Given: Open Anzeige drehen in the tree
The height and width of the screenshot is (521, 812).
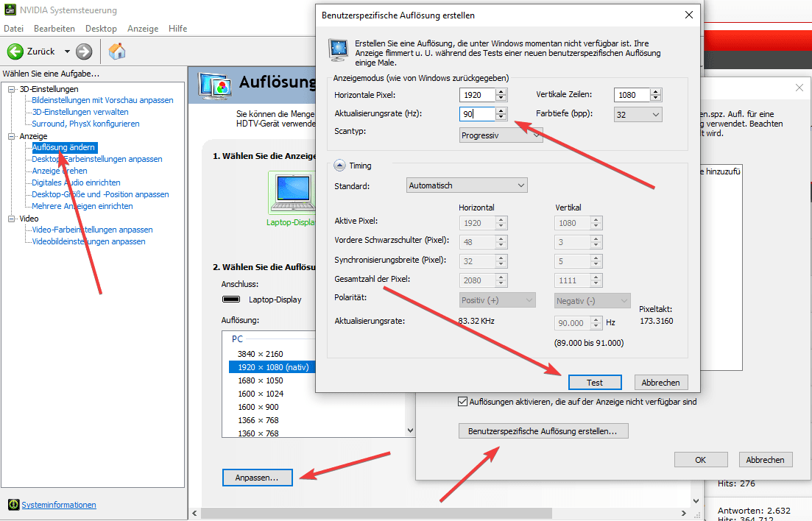Looking at the screenshot, I should (60, 171).
